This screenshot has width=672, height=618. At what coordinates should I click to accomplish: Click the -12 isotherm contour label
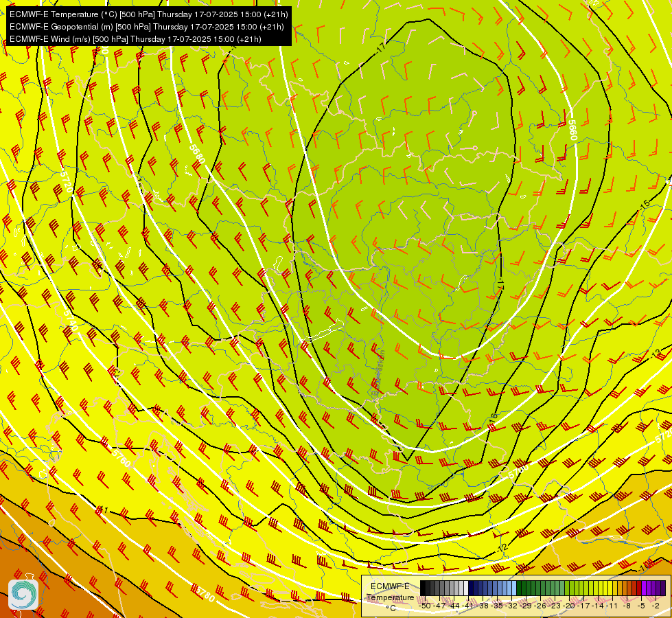(x=502, y=548)
